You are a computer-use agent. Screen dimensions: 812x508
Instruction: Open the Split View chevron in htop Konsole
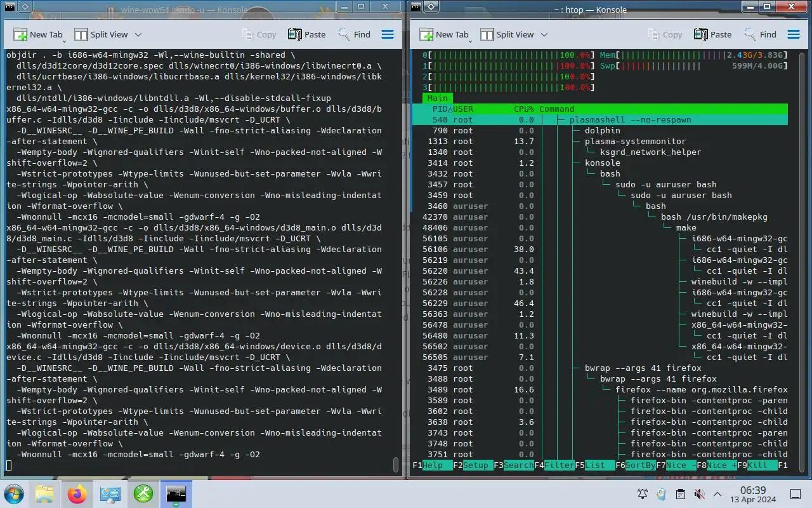(x=544, y=35)
